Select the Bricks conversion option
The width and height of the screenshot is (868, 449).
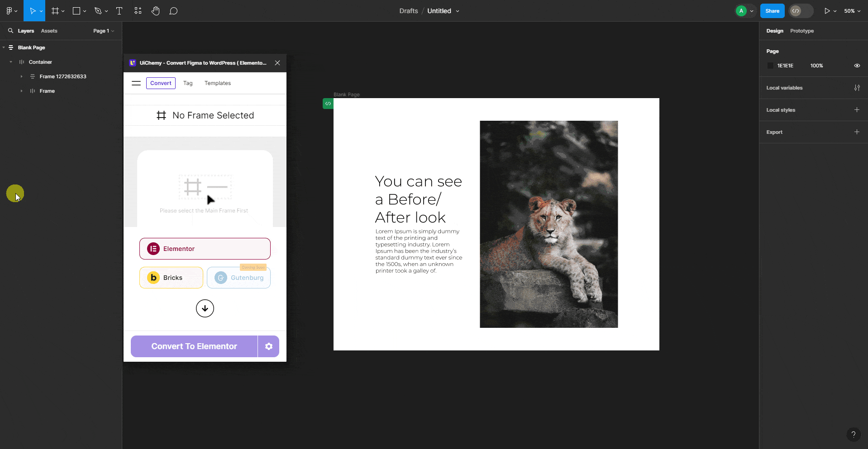(171, 277)
